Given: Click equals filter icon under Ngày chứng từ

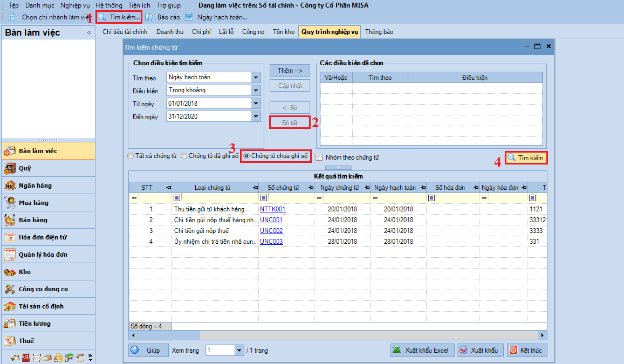Looking at the screenshot, I should point(319,198).
